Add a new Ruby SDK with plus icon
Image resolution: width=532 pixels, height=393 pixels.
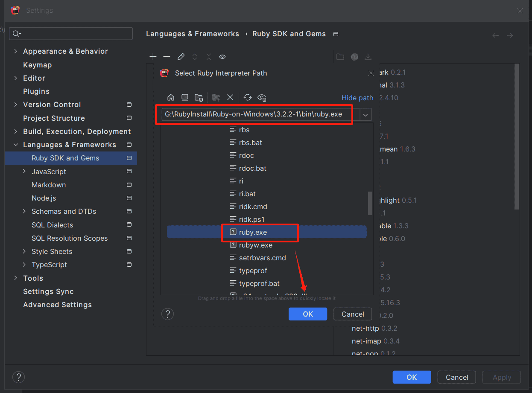coord(153,56)
